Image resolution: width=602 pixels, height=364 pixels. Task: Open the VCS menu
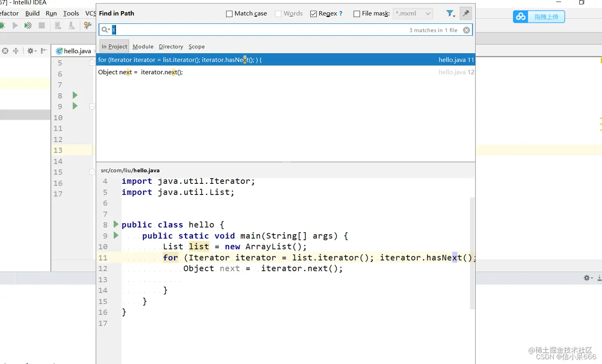click(x=90, y=13)
